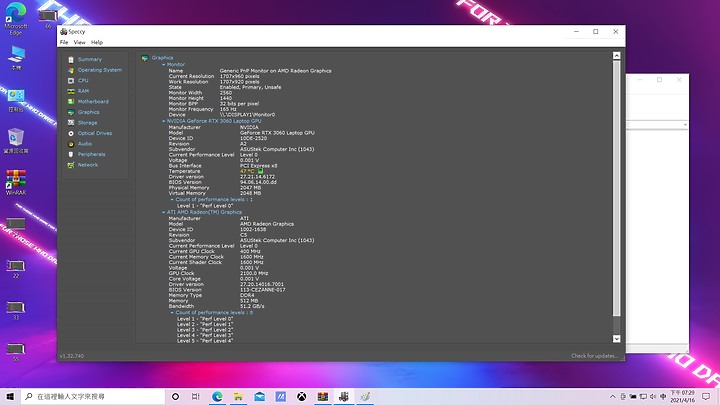Open the Operating System section
Screen dimensions: 720x405
click(x=99, y=70)
